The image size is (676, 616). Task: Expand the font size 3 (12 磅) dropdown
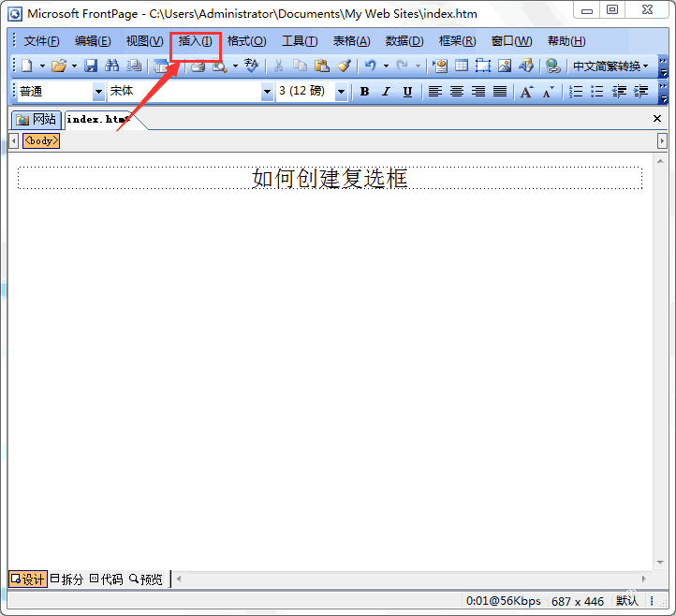[341, 92]
